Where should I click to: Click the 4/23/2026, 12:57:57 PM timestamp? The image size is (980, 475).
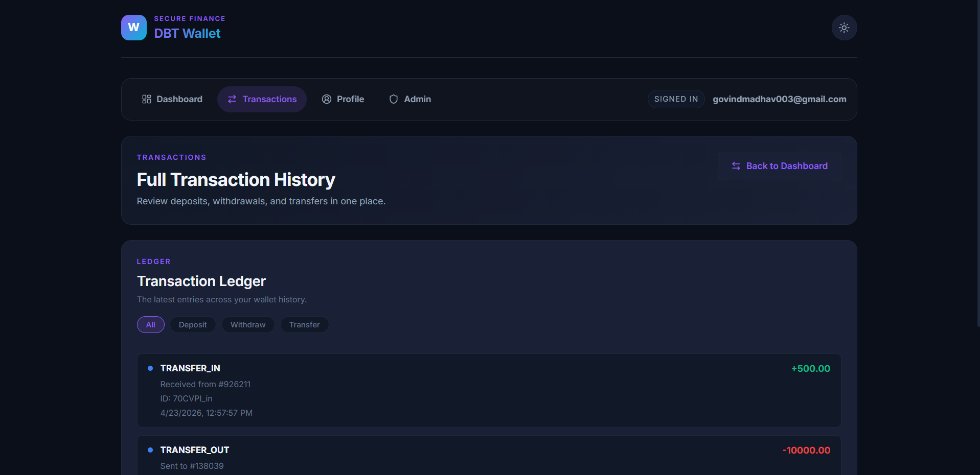point(207,413)
